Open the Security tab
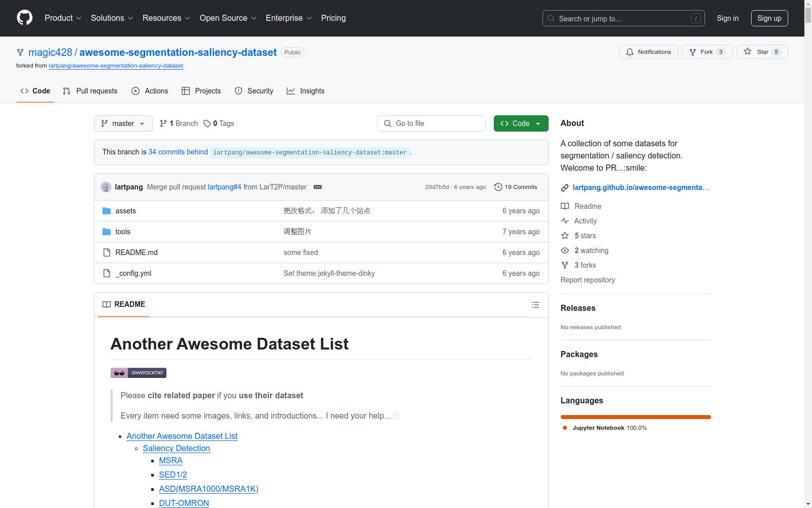This screenshot has height=508, width=812. [x=254, y=91]
